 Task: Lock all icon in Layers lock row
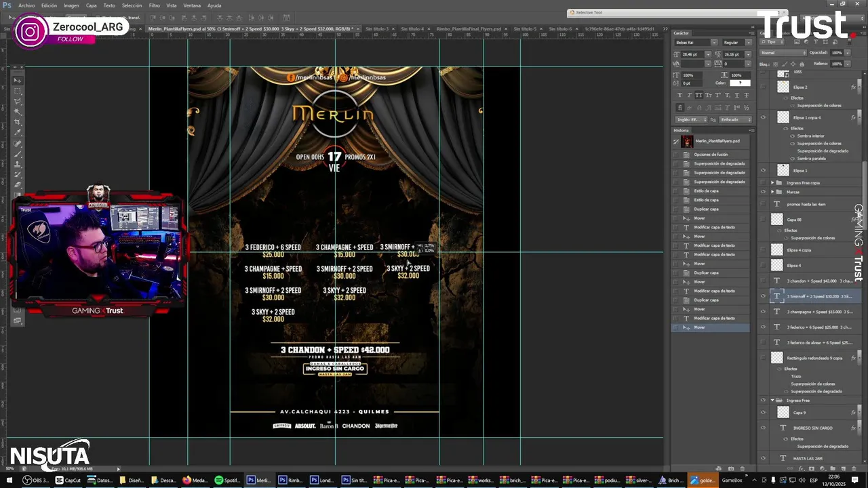tap(802, 64)
